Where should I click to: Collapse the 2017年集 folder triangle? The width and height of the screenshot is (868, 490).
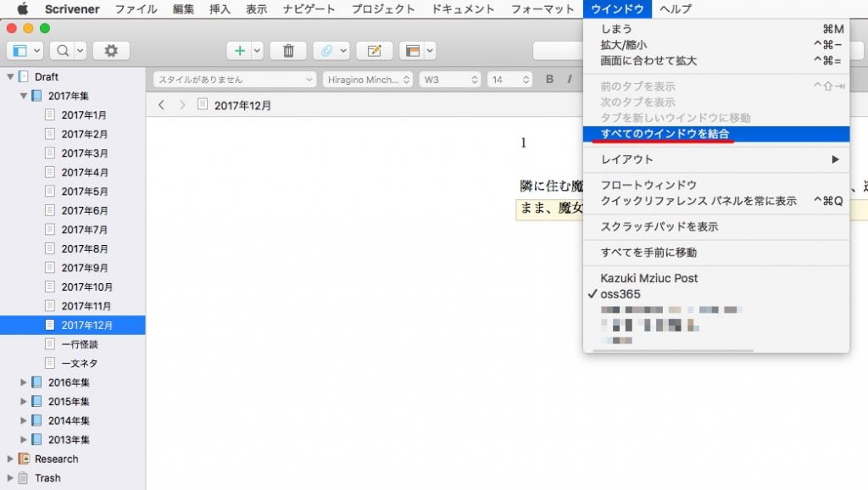(x=23, y=95)
